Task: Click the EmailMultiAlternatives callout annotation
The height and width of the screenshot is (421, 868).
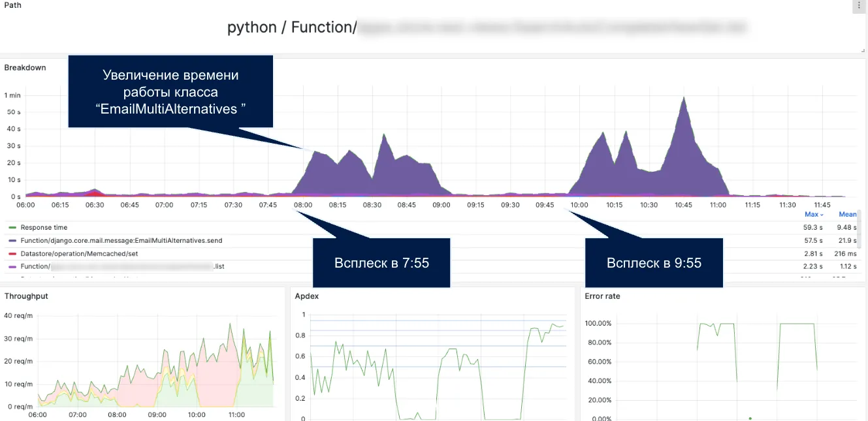Action: (170, 91)
